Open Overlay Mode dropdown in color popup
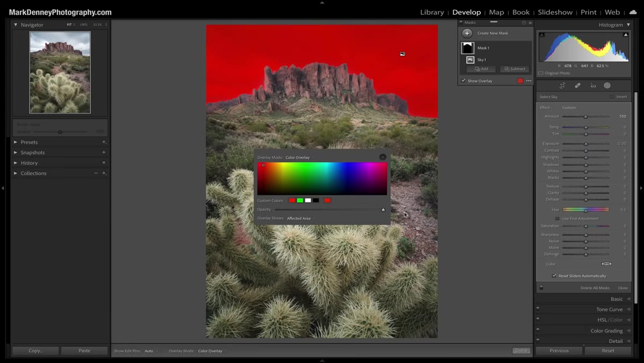 coord(299,157)
